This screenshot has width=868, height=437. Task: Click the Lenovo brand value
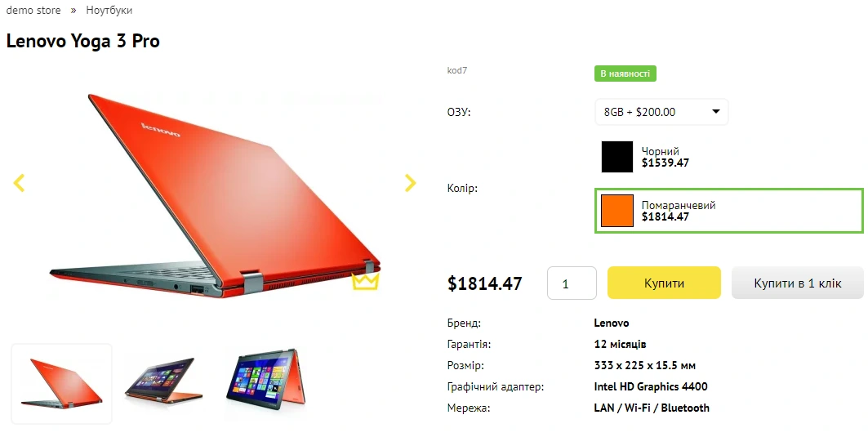(611, 323)
